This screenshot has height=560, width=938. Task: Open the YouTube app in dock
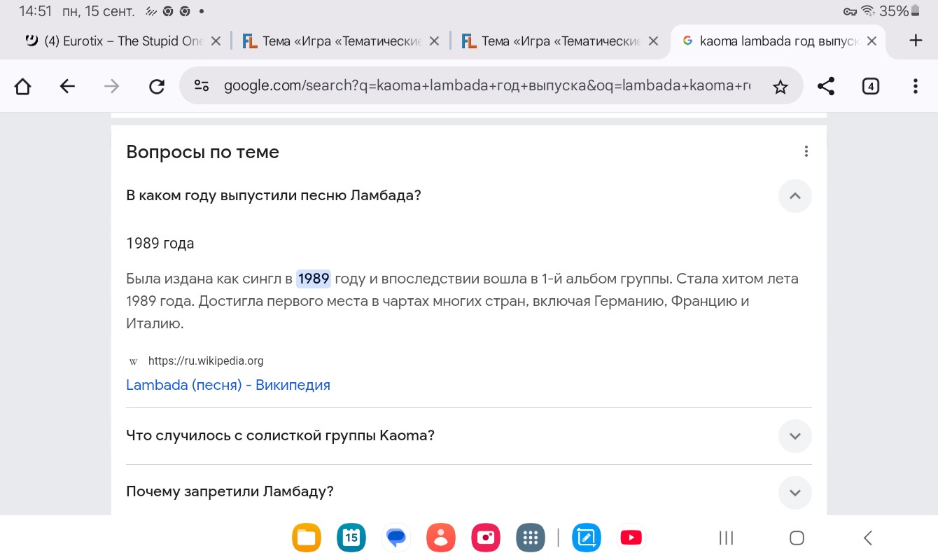click(631, 538)
